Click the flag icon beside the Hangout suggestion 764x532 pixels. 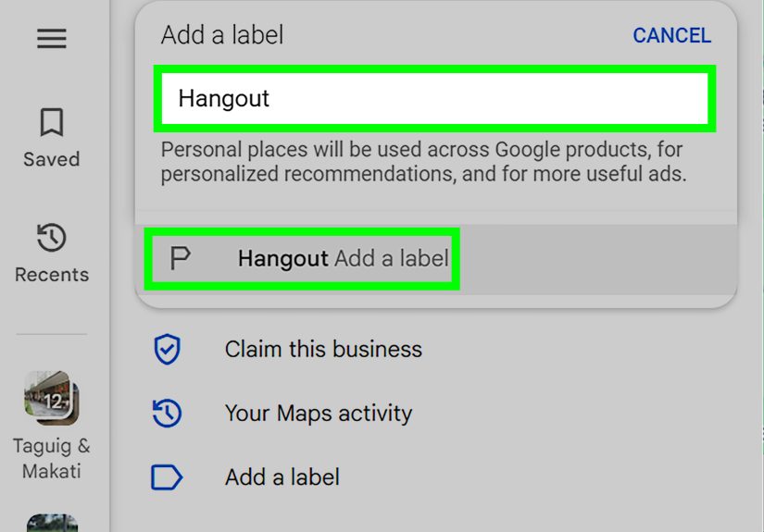tap(180, 258)
